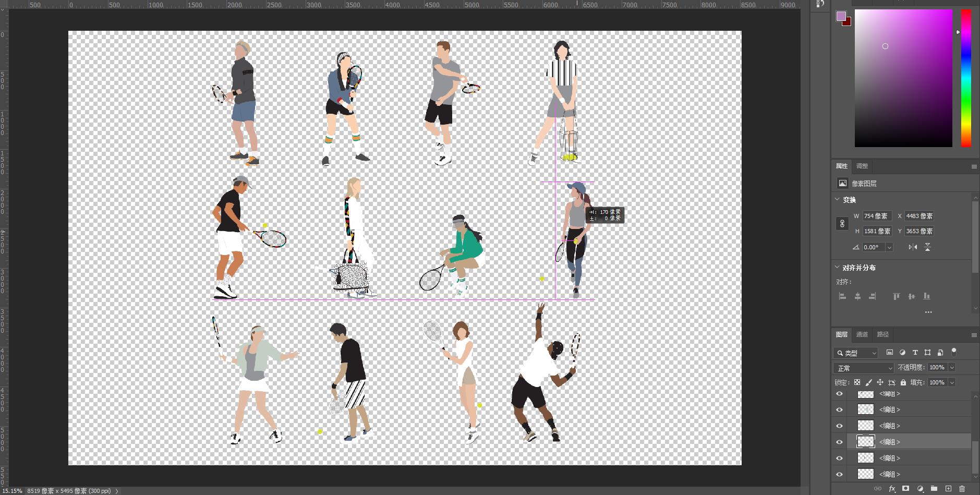Click the 像素图层 pixel layer icon
This screenshot has height=495, width=980.
pyautogui.click(x=842, y=183)
